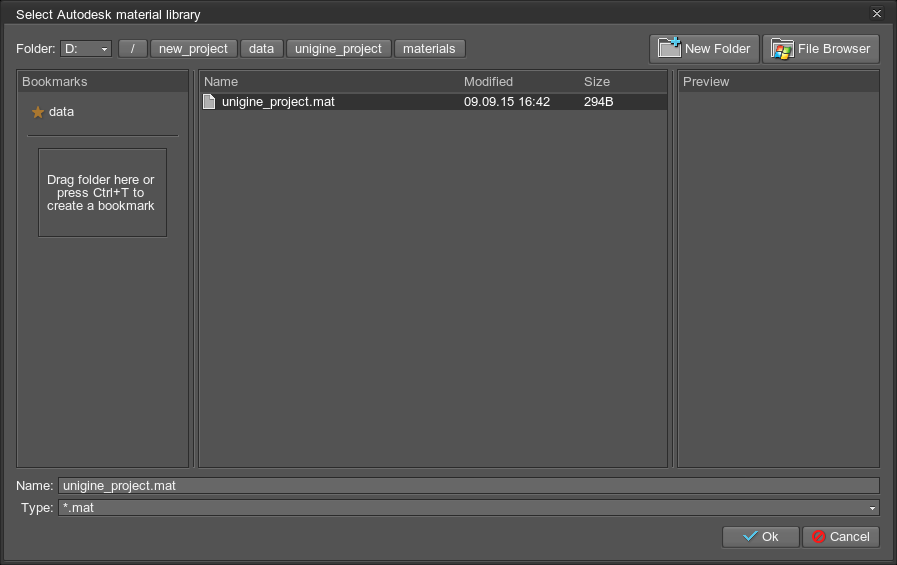Click the star icon next to data bookmark

(x=38, y=112)
